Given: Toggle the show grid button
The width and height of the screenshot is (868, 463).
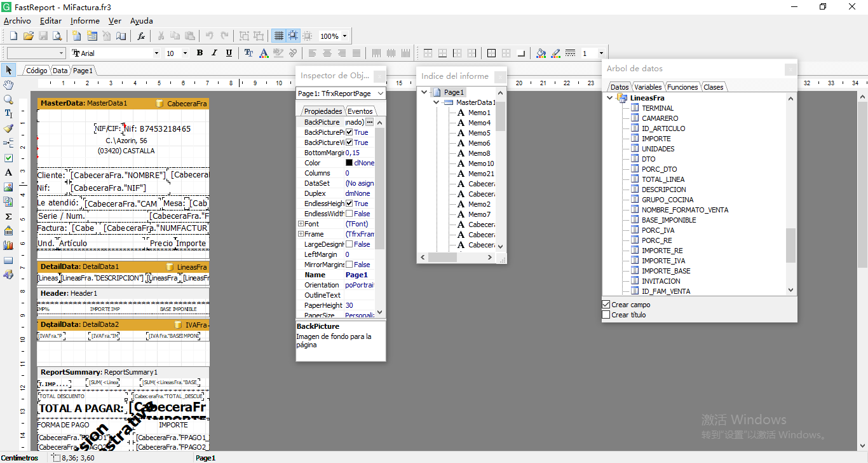Looking at the screenshot, I should (278, 36).
